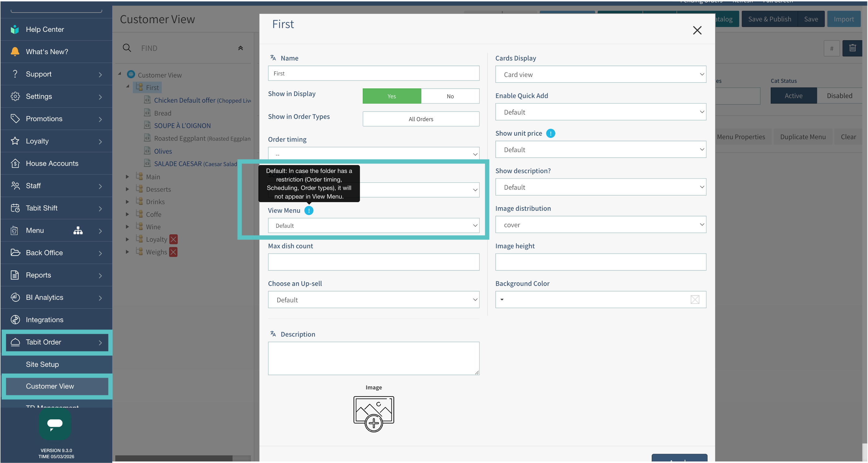Open the Reports sidebar menu
868x463 pixels.
tap(56, 275)
